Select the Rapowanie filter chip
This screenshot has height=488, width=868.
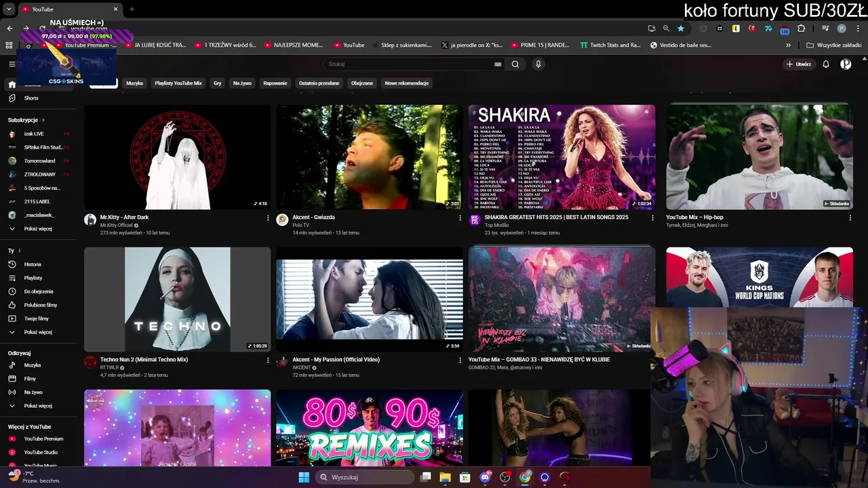click(x=275, y=83)
